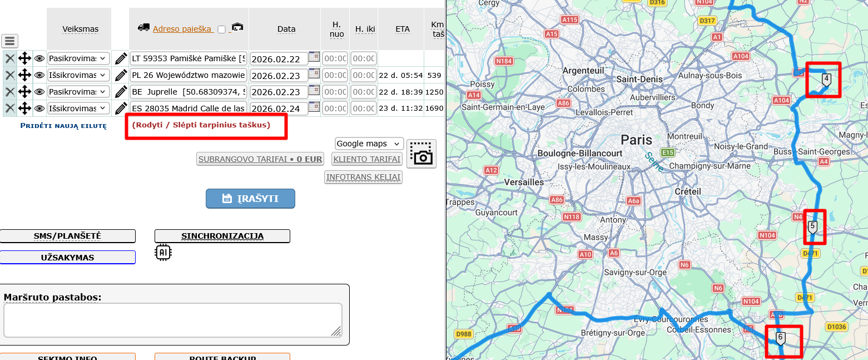Viewport: 868px width, 360px height.
Task: Select map waypoint marker 5
Action: pos(812,227)
